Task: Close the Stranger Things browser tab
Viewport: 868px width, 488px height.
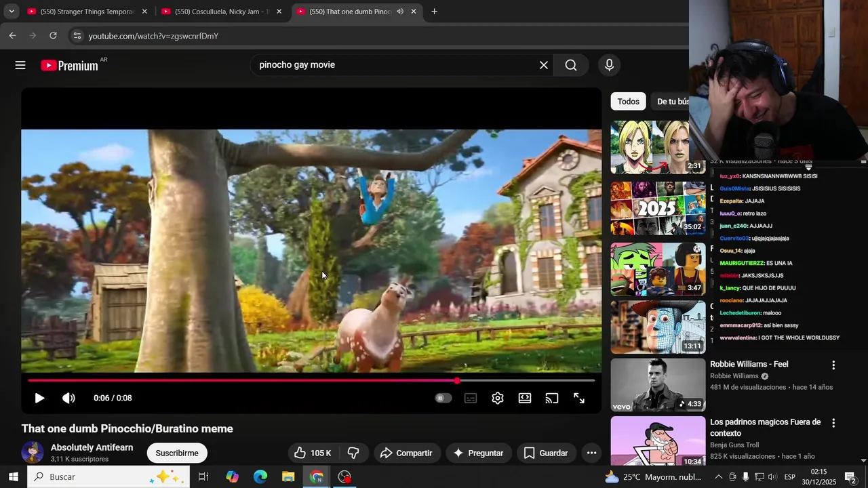Action: (x=144, y=12)
